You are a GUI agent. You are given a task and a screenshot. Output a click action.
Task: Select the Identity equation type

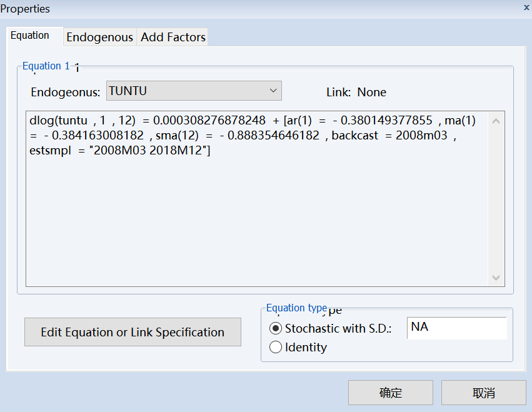pos(276,348)
